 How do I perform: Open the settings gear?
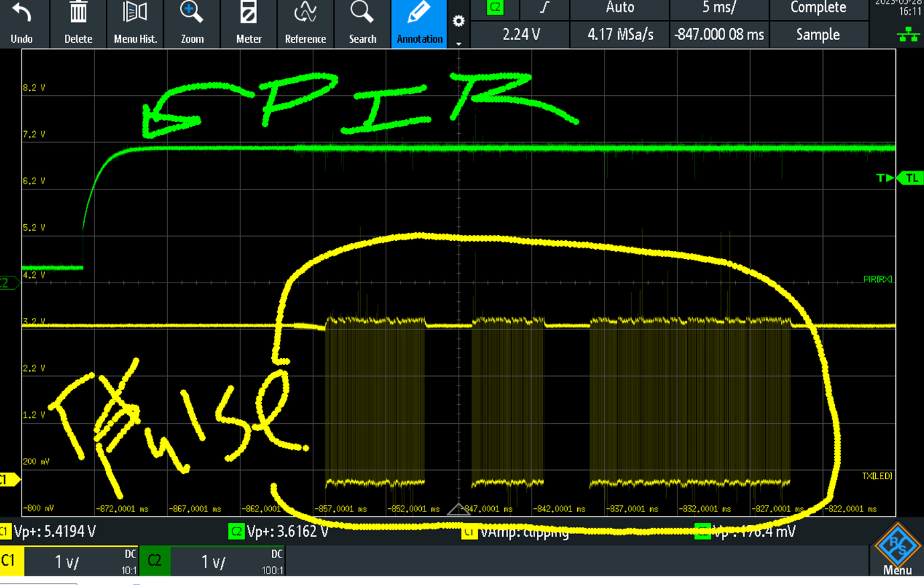point(459,21)
